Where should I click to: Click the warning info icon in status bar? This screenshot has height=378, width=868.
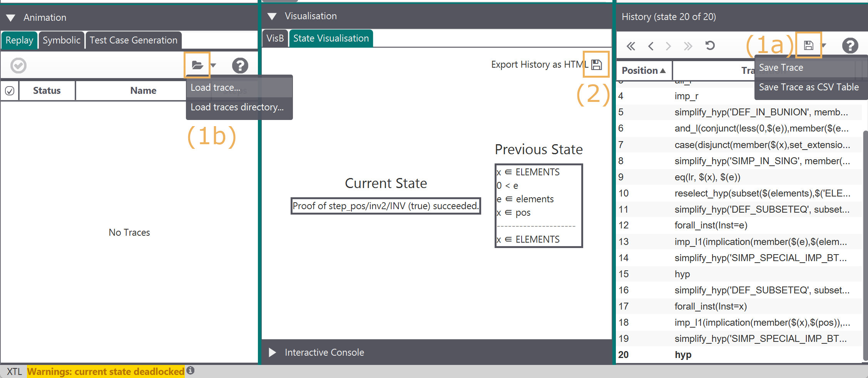(x=191, y=370)
